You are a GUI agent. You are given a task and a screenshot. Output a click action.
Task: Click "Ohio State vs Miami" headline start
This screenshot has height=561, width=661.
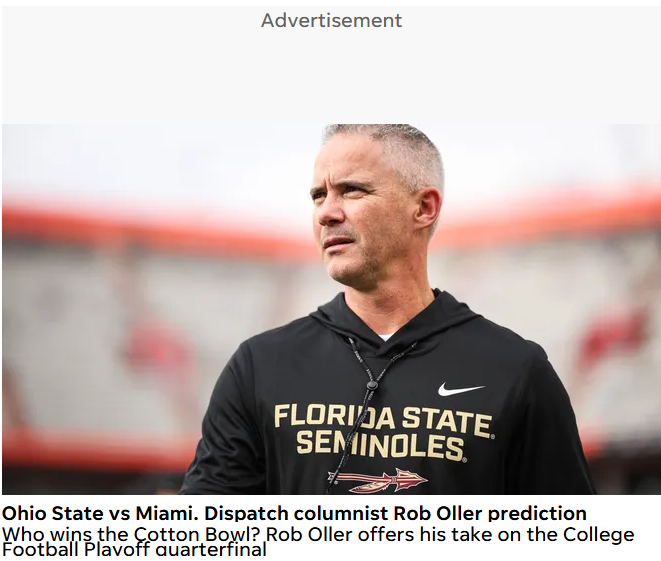(79, 514)
